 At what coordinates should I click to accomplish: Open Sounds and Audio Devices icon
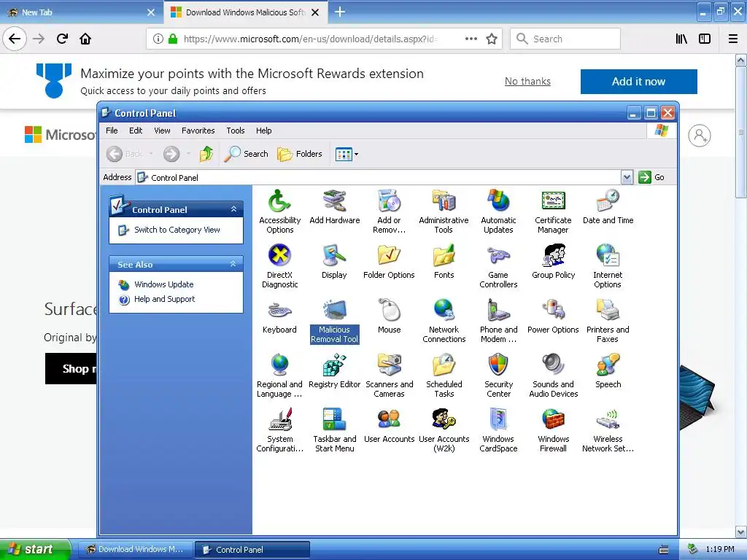(x=553, y=376)
